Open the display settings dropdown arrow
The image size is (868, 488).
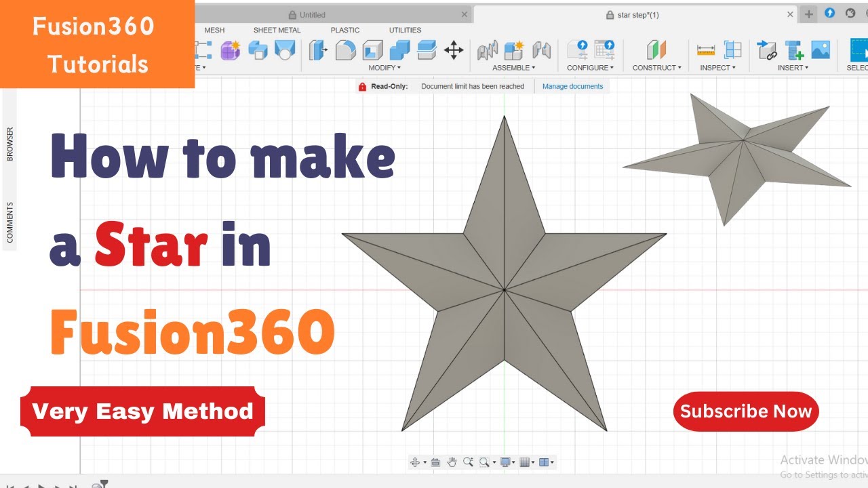(514, 463)
